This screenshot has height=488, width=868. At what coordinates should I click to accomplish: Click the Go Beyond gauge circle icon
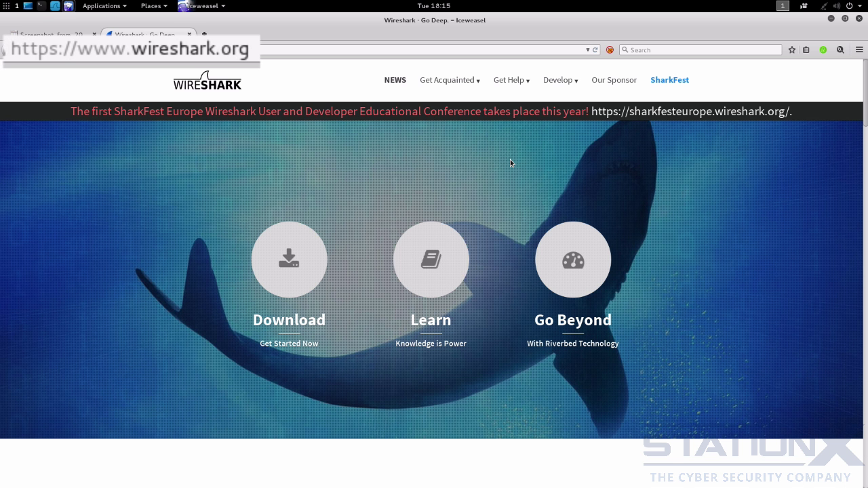(x=573, y=260)
